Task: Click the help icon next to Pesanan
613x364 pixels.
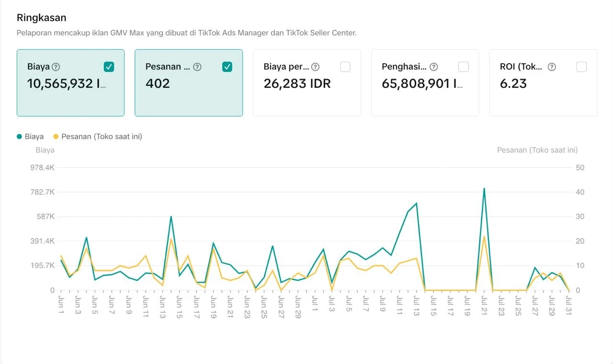Action: [197, 67]
